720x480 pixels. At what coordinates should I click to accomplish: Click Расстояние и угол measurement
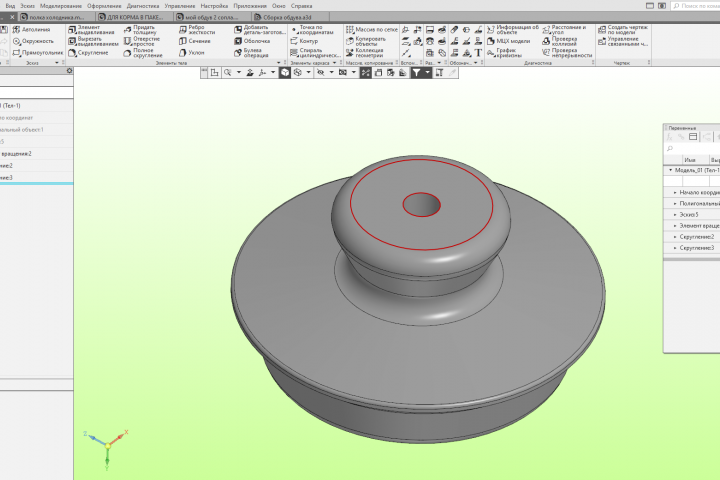pos(564,30)
